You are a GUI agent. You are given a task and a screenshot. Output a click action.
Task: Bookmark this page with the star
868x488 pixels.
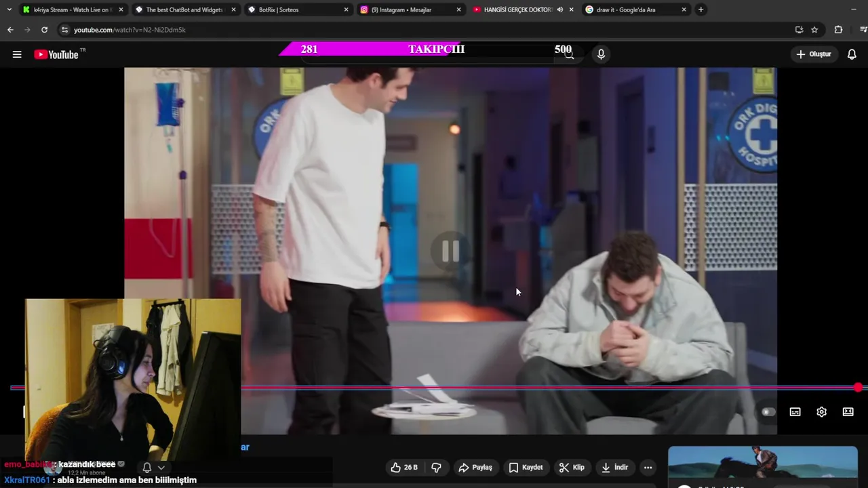pos(814,30)
